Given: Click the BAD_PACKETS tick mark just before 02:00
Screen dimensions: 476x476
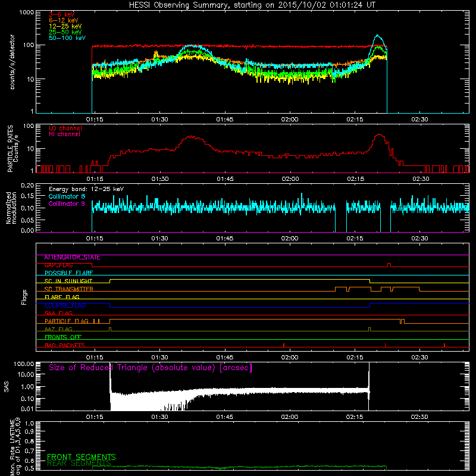Looking at the screenshot, I should (x=284, y=345).
